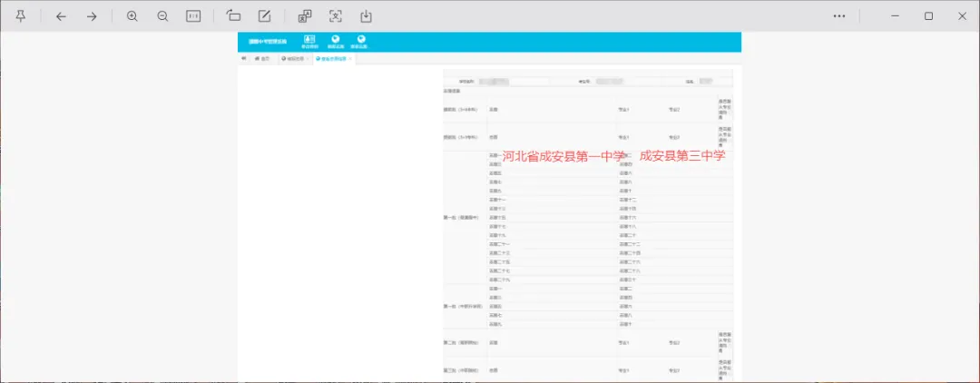Click the home icon tab in screenshot
Screen dimensions: 980x383
click(262, 59)
